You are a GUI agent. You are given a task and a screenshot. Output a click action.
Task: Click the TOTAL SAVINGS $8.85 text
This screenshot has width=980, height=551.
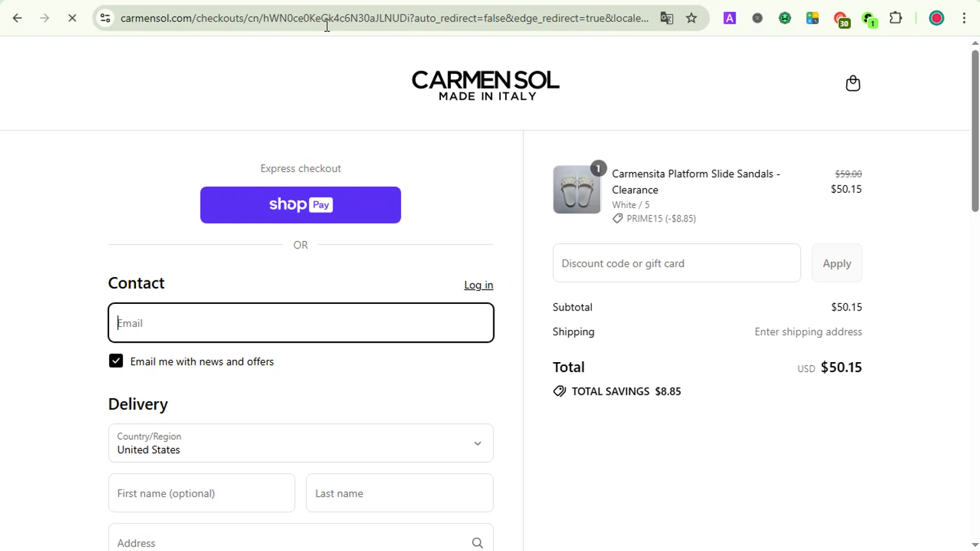pyautogui.click(x=627, y=392)
